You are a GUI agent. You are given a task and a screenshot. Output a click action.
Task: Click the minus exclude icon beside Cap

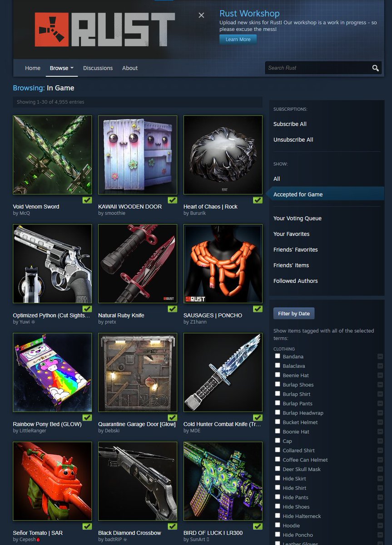coord(380,441)
